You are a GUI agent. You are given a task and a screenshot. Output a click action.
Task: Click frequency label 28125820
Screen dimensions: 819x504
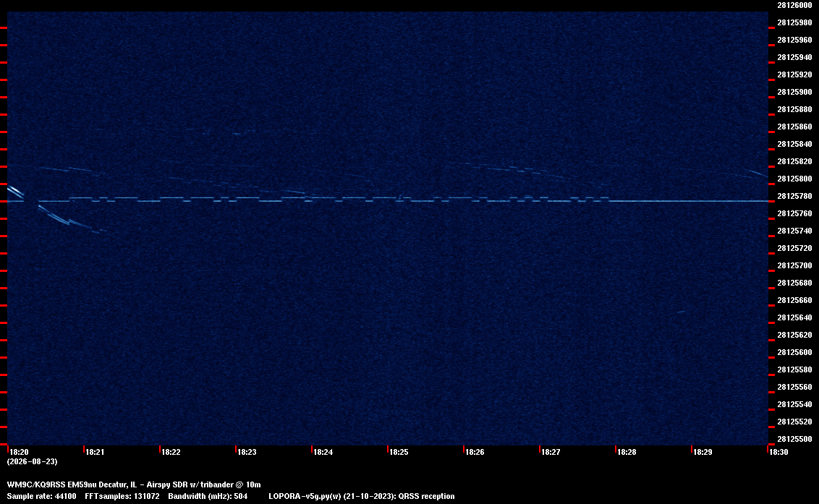[794, 161]
